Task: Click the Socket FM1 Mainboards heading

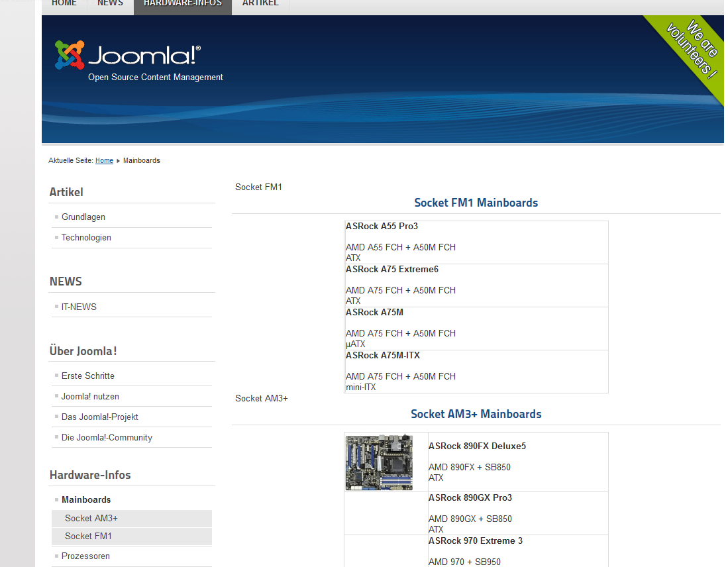Action: pos(476,203)
